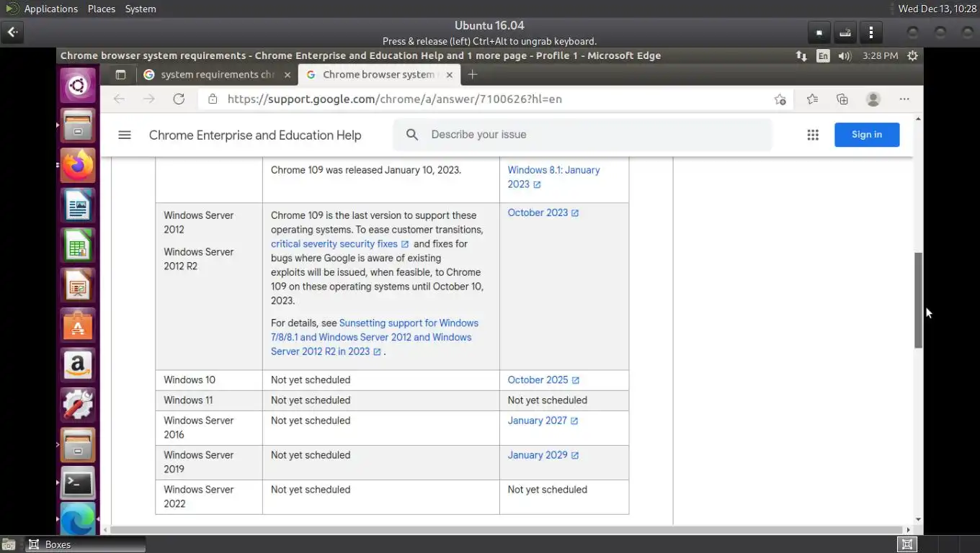Launch Firefox from the Ubuntu dock

78,166
